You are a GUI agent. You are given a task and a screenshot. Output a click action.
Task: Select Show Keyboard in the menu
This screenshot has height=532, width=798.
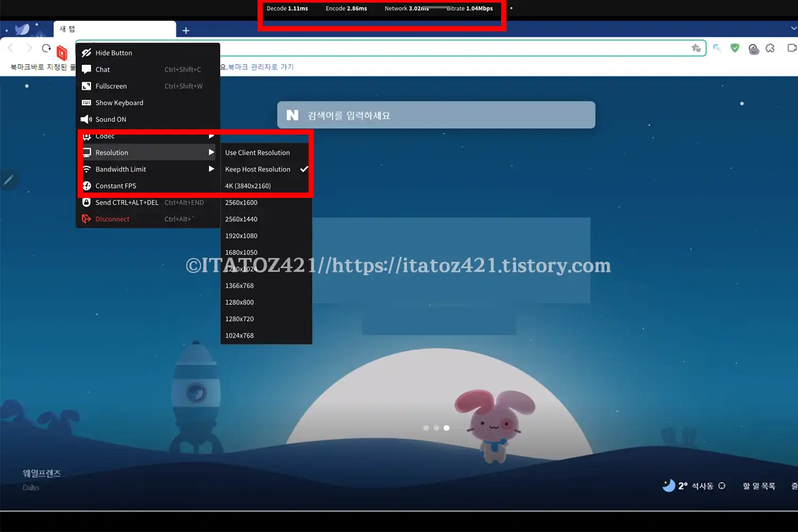tap(148, 103)
